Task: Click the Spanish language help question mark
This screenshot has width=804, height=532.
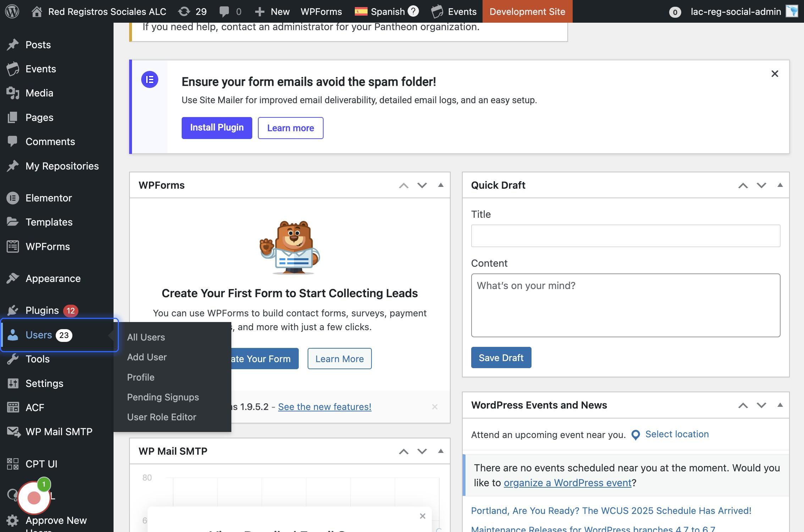Action: 413,11
